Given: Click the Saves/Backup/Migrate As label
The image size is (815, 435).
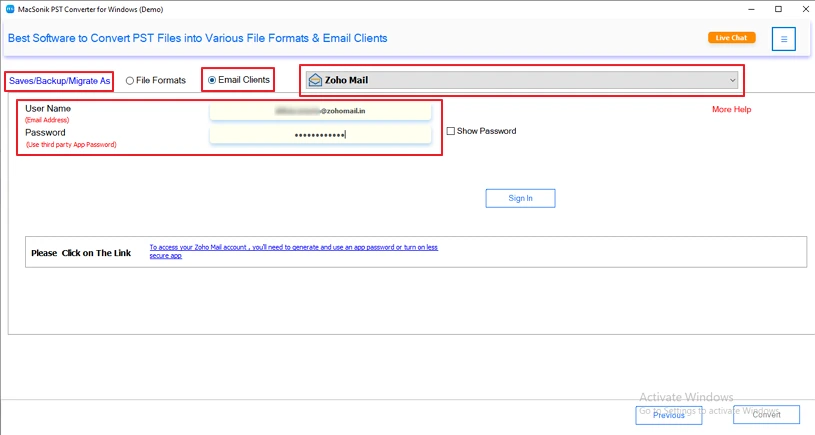Looking at the screenshot, I should point(59,81).
